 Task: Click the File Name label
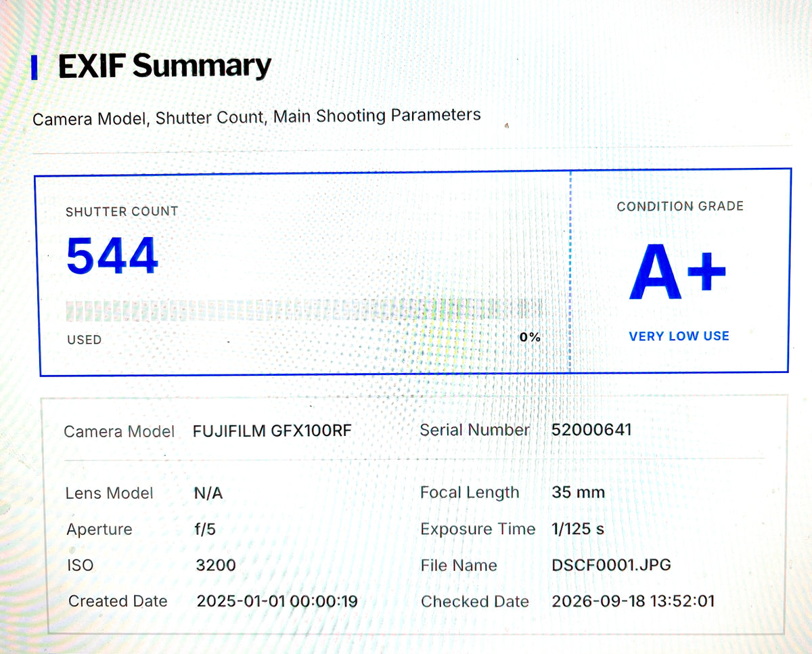click(x=459, y=565)
